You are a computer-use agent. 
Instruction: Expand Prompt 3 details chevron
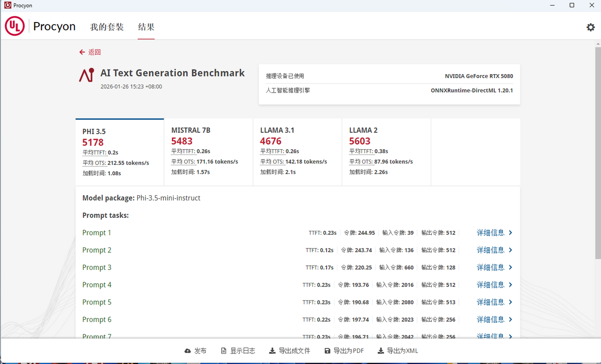(510, 267)
